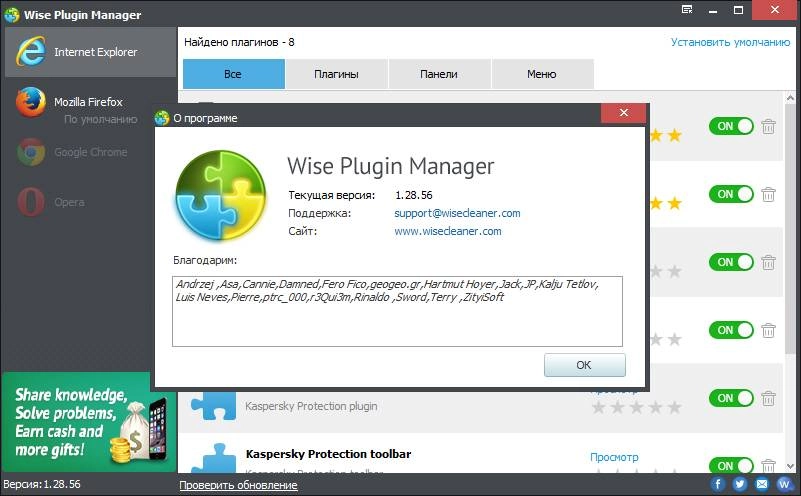
Task: Rate Kaspersky Protection plugin with the first star
Action: 598,407
